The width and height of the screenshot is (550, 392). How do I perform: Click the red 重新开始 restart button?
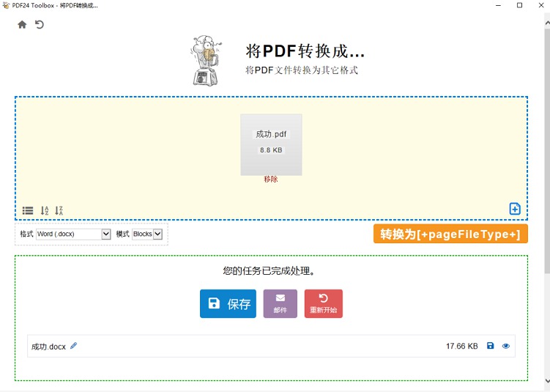pos(324,303)
